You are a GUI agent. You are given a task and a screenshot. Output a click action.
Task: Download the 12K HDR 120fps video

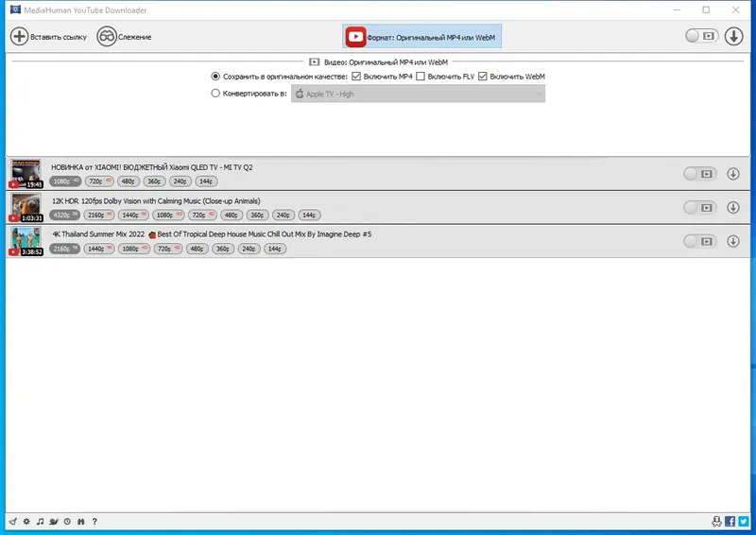coord(733,207)
